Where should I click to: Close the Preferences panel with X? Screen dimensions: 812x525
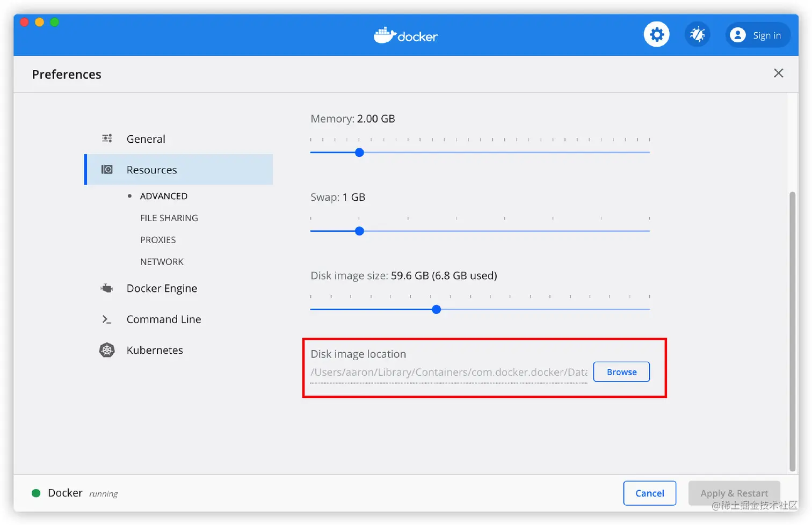[x=778, y=73]
